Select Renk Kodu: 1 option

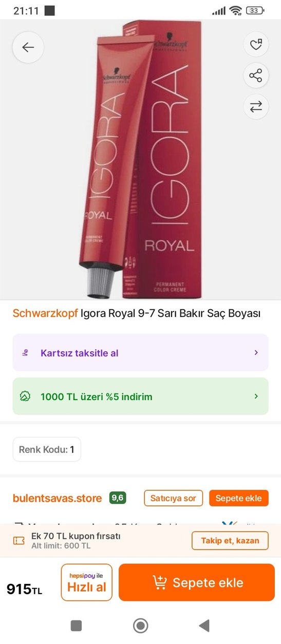coord(47,449)
